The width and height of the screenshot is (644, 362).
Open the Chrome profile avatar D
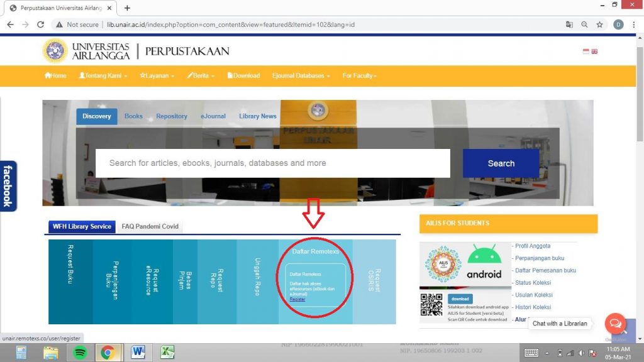coord(618,25)
